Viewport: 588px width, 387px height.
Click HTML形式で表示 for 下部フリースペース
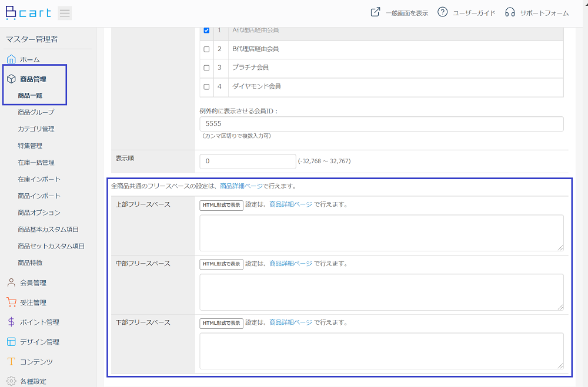pos(221,324)
